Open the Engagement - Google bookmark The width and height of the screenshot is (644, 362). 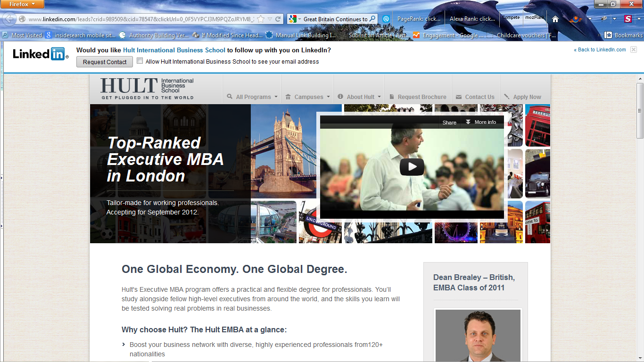pyautogui.click(x=448, y=35)
